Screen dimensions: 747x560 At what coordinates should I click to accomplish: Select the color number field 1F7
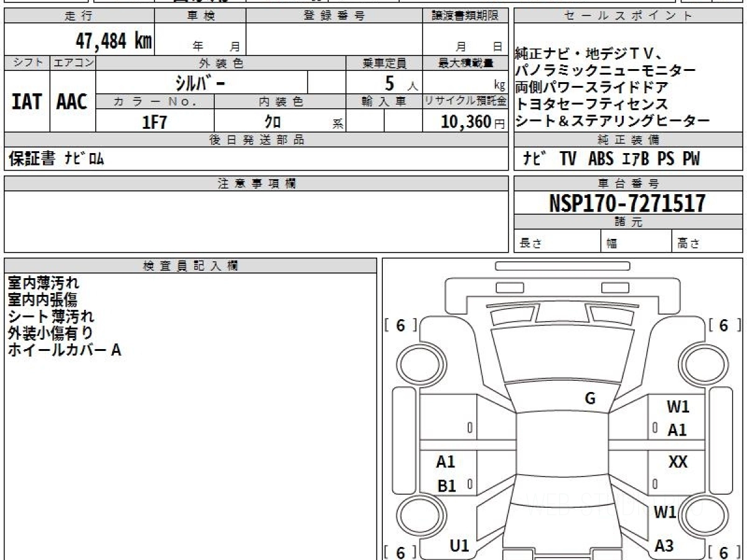(x=155, y=121)
